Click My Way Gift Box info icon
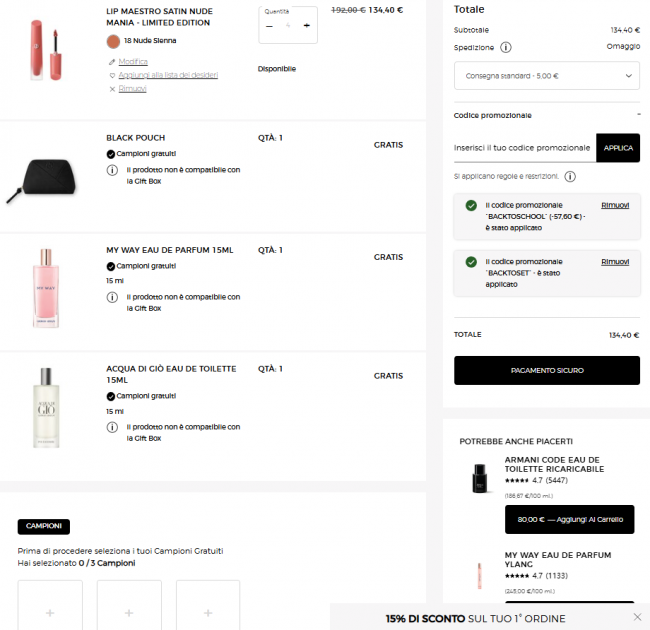 pyautogui.click(x=112, y=297)
